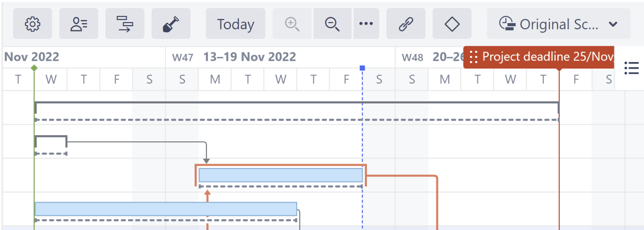The image size is (644, 230).
Task: Zoom out of the timeline
Action: (332, 24)
